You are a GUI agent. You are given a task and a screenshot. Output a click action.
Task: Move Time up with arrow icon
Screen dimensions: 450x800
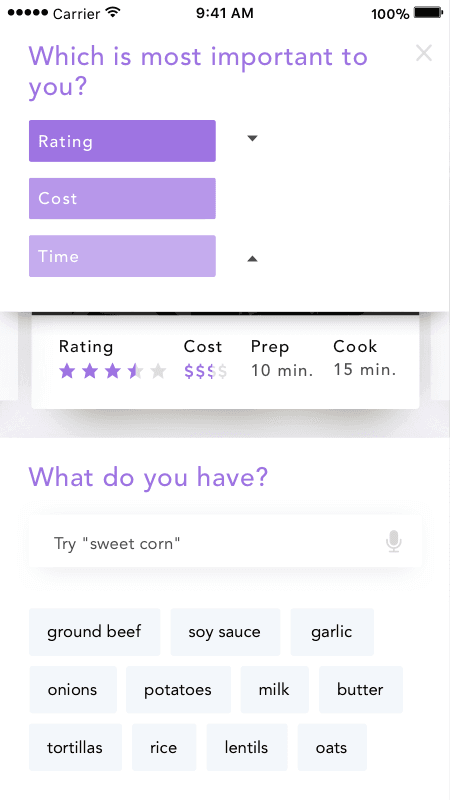(x=252, y=259)
